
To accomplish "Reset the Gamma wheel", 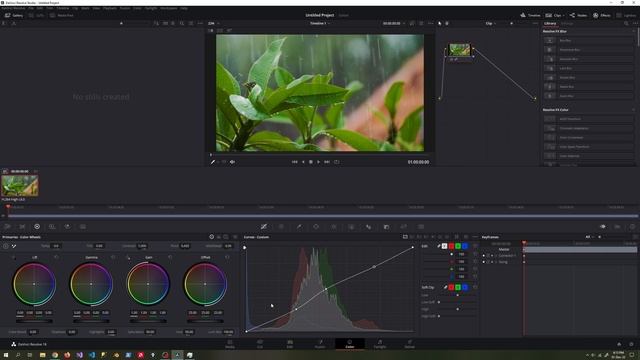I will tap(113, 257).
